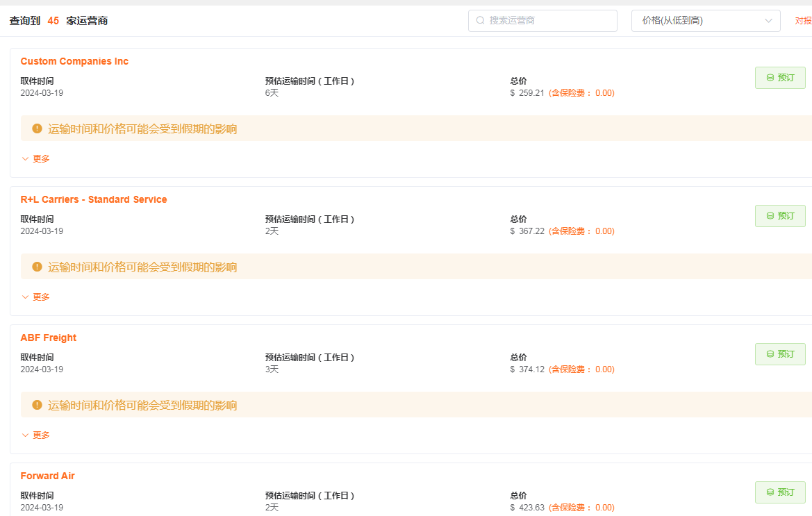The width and height of the screenshot is (812, 516).
Task: Open the Forward Air carrier link
Action: tap(47, 476)
